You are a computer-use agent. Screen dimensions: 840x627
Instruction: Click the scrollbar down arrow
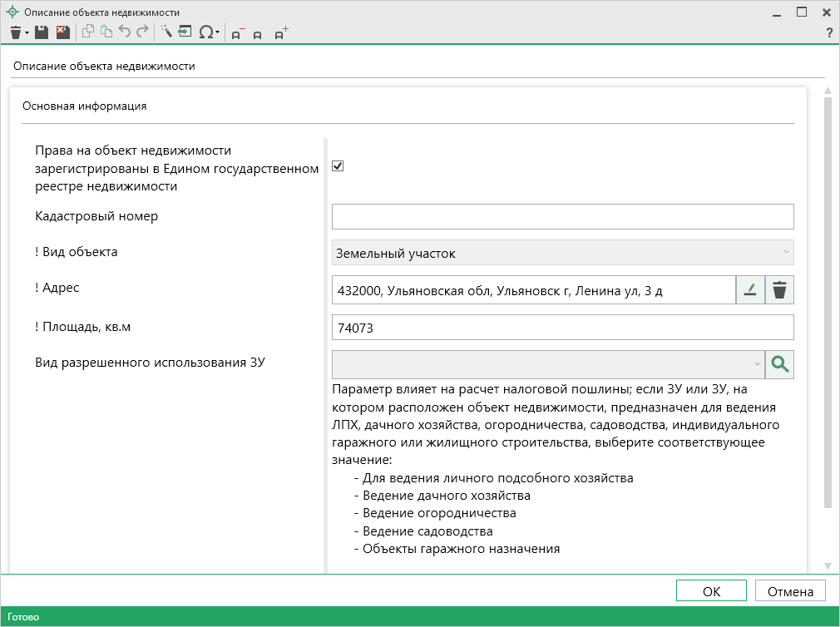point(828,566)
